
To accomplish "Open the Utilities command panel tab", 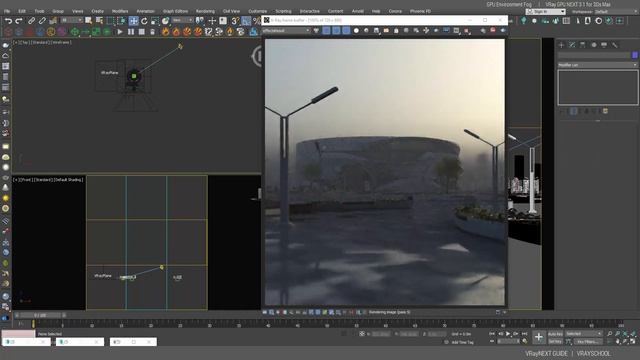I will [615, 45].
